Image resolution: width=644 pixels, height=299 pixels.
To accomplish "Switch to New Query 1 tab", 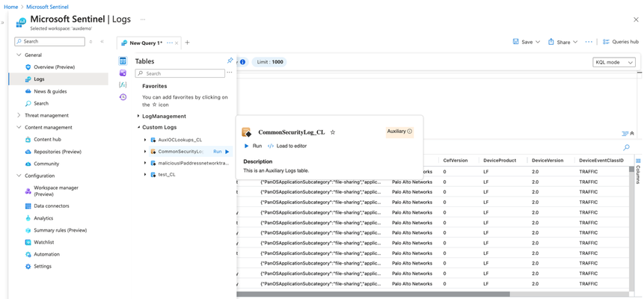I will [x=146, y=43].
